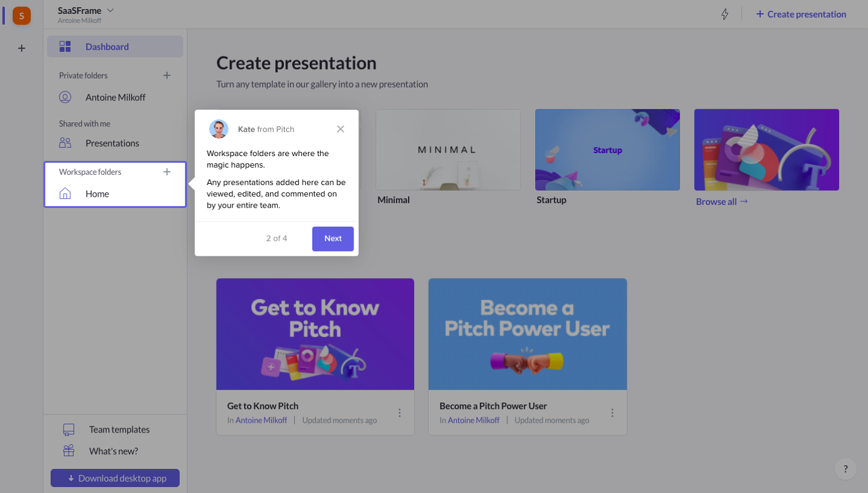The height and width of the screenshot is (493, 868).
Task: Select the Minimal template thumbnail
Action: pyautogui.click(x=448, y=150)
